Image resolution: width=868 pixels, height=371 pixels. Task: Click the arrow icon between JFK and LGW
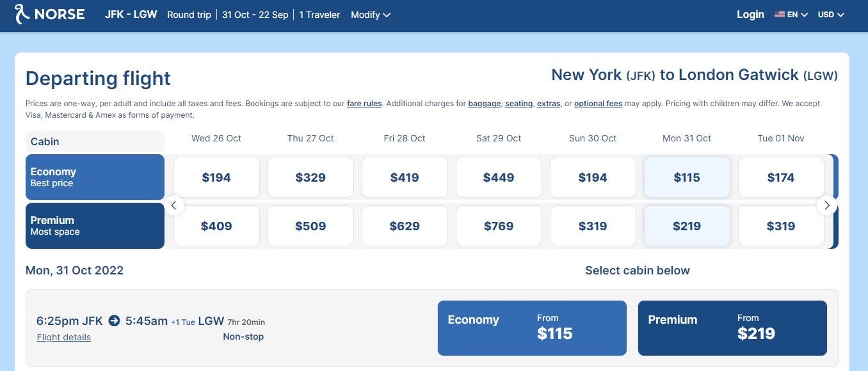pos(114,320)
